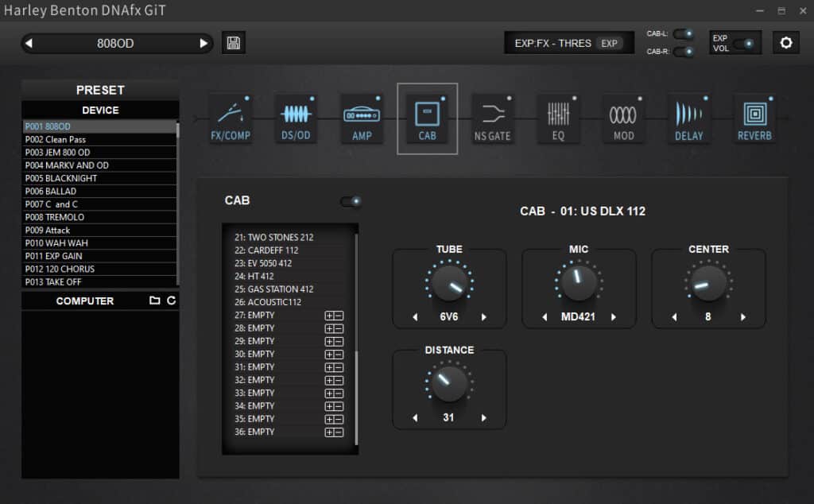
Task: Open the REVERB module
Action: tap(755, 119)
